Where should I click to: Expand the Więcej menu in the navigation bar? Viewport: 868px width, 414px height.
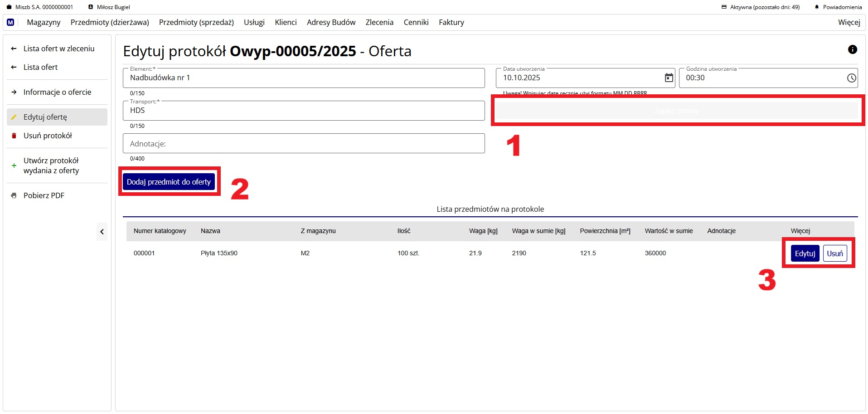(849, 22)
